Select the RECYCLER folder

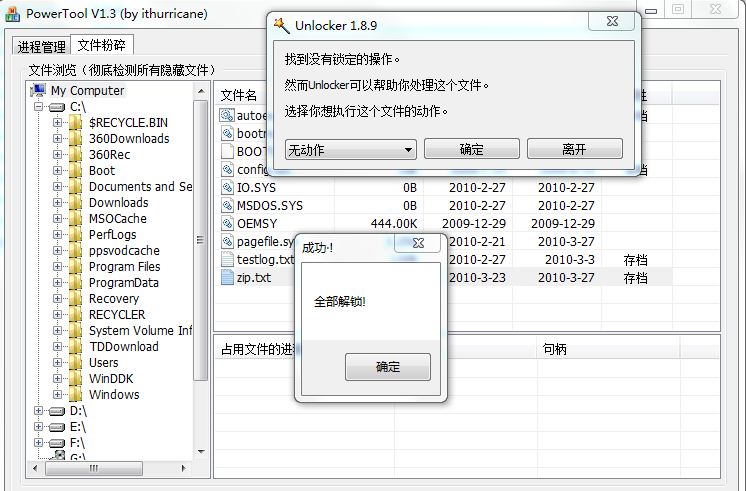click(x=117, y=314)
